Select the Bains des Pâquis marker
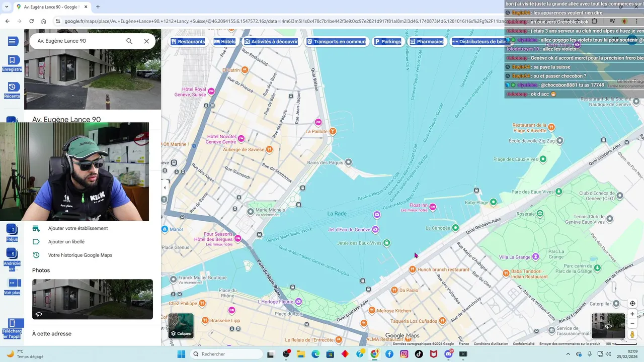644x362 pixels. click(x=348, y=162)
